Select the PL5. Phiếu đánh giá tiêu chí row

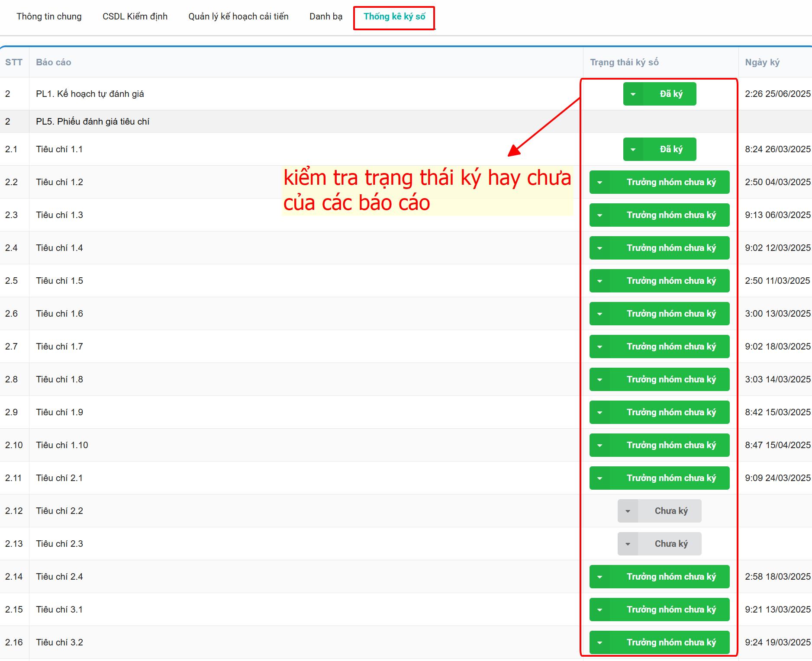tap(93, 122)
